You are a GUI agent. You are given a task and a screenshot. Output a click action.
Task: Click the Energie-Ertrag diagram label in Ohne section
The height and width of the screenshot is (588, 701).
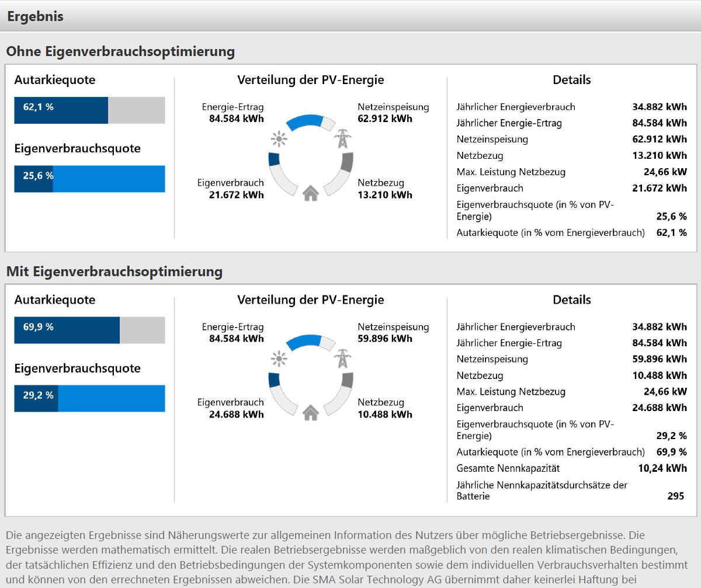[233, 113]
